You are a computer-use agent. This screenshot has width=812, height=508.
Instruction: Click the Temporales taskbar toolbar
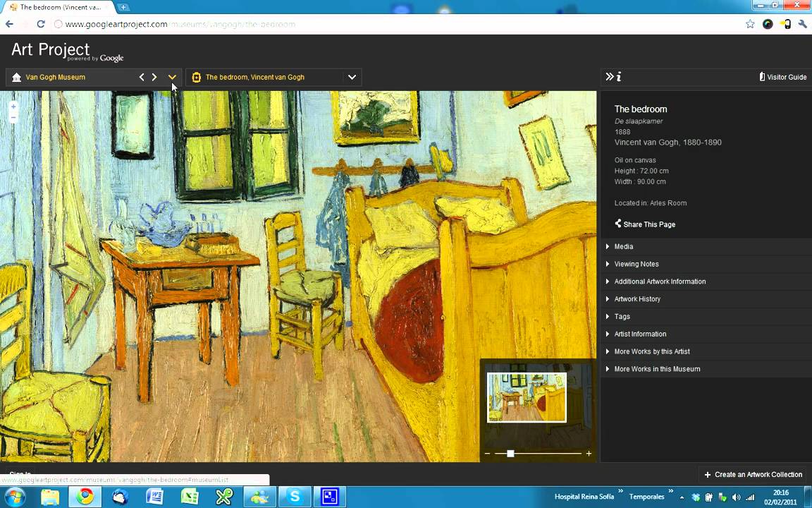[646, 497]
